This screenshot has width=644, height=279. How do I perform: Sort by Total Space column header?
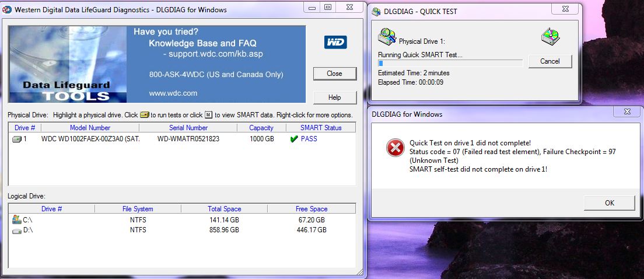coord(224,209)
